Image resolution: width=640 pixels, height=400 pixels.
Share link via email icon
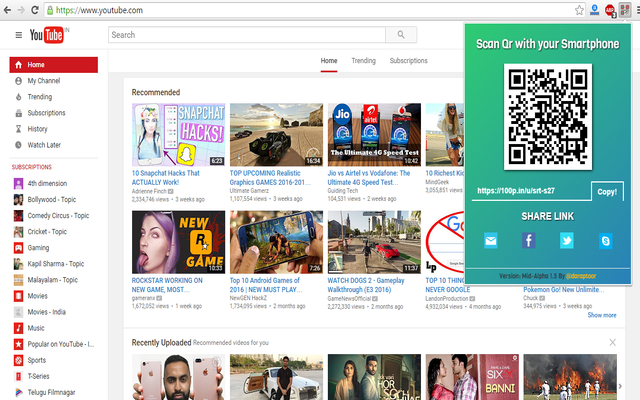click(491, 240)
